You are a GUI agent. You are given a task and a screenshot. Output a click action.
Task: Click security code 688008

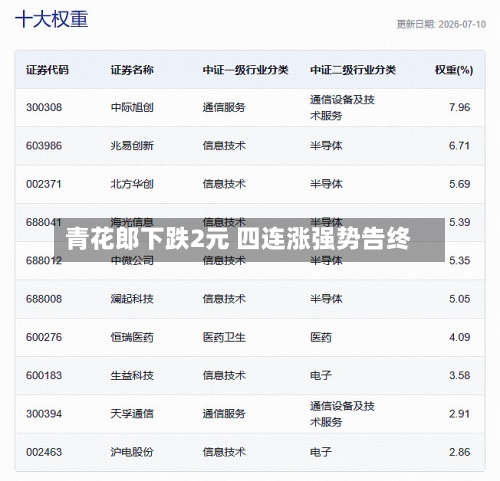44,299
